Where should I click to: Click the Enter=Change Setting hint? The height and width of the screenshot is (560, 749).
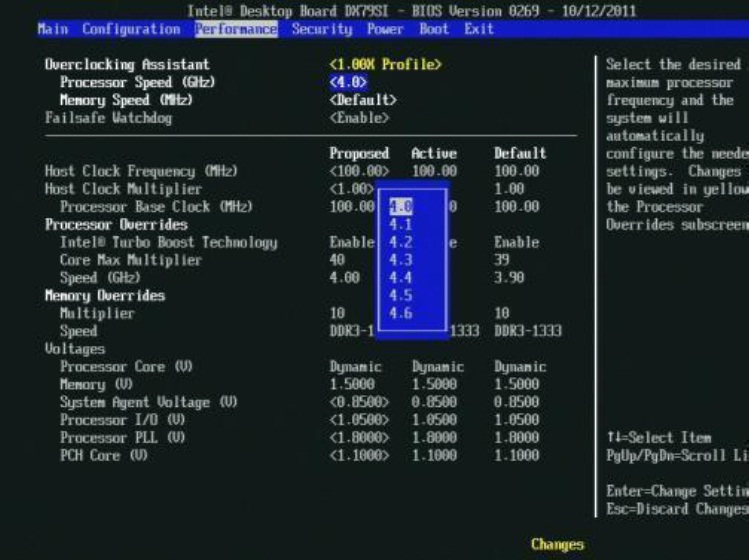[x=677, y=491]
